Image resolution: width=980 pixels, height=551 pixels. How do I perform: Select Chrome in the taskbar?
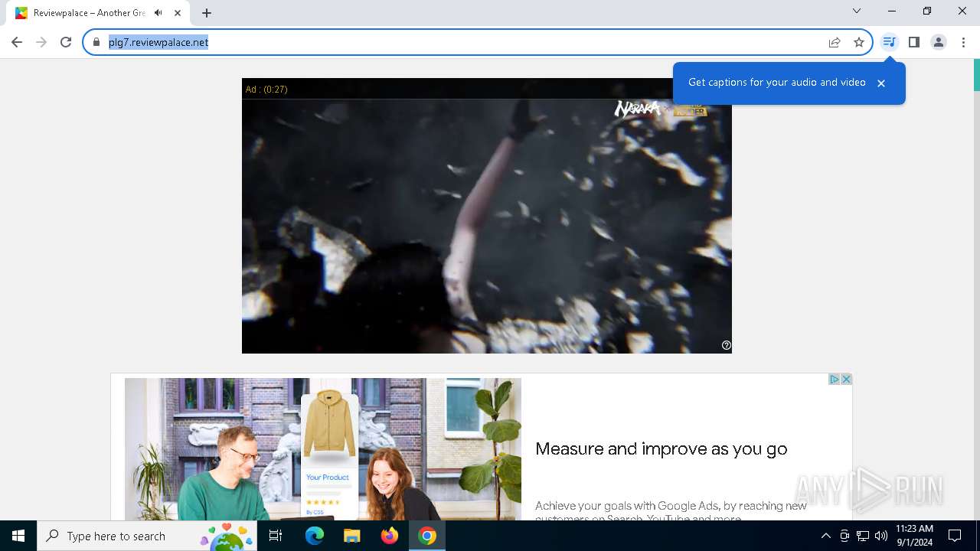coord(427,536)
